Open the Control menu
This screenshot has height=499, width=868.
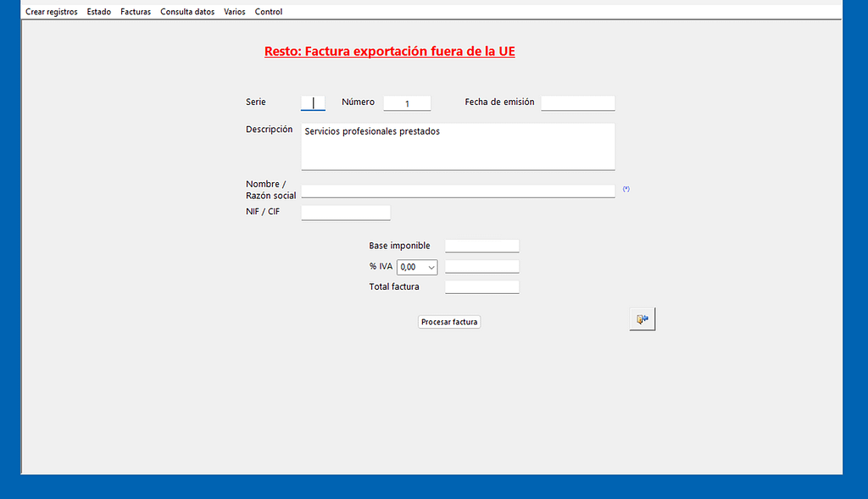click(x=269, y=12)
